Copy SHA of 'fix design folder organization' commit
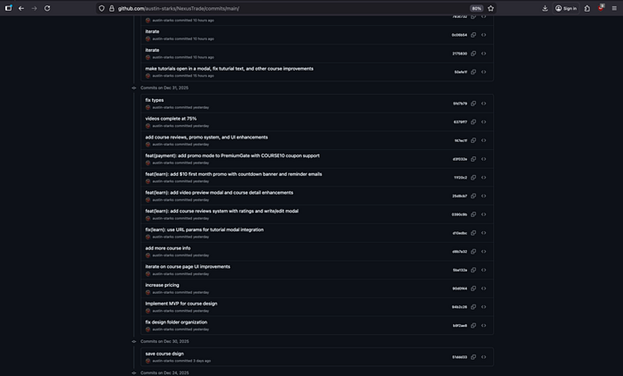The image size is (623, 376). pos(473,326)
